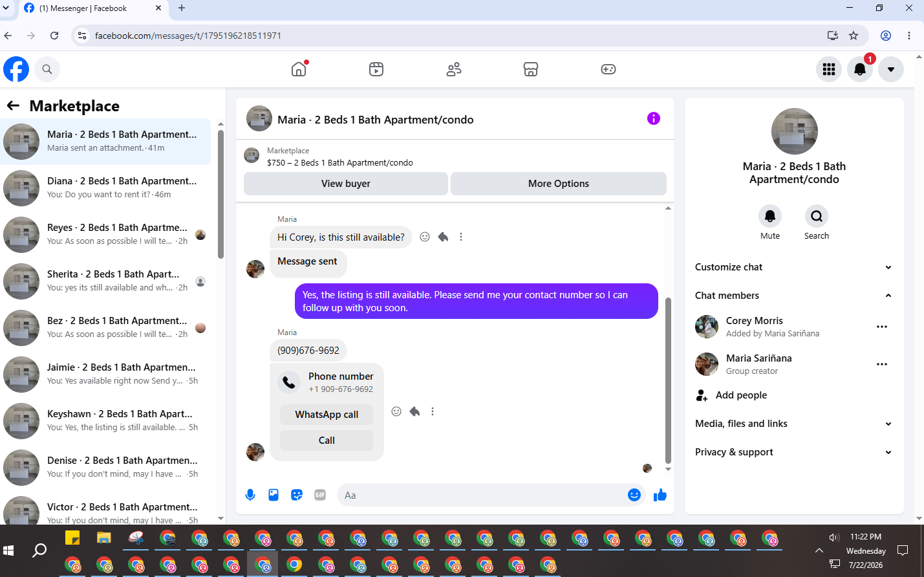Open the Jaimie conversation in the list
924x577 pixels.
click(106, 375)
